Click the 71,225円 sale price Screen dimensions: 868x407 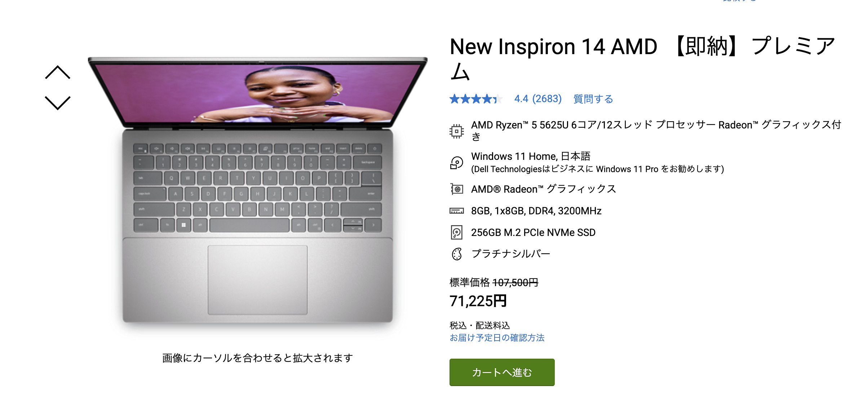click(478, 301)
